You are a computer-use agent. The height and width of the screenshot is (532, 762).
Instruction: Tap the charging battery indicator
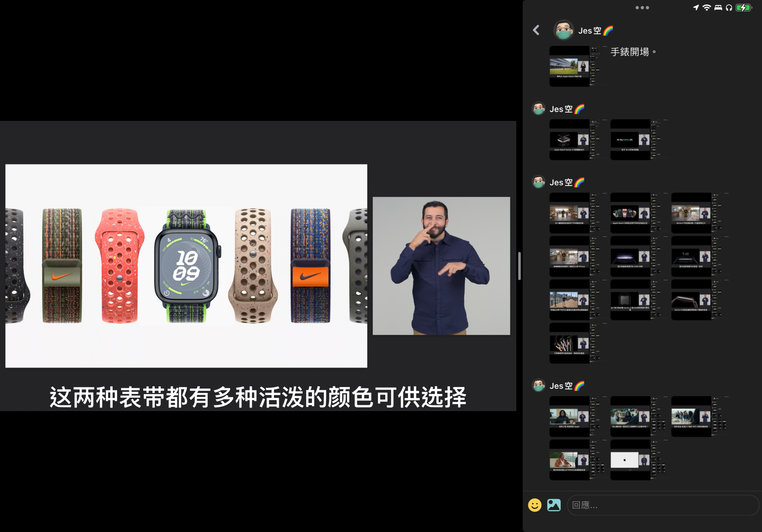pos(744,7)
